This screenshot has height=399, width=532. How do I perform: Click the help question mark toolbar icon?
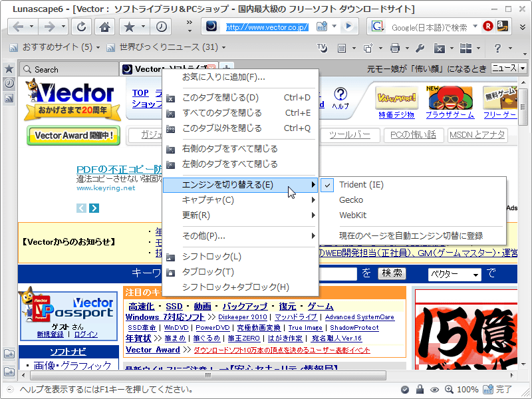coord(497,48)
